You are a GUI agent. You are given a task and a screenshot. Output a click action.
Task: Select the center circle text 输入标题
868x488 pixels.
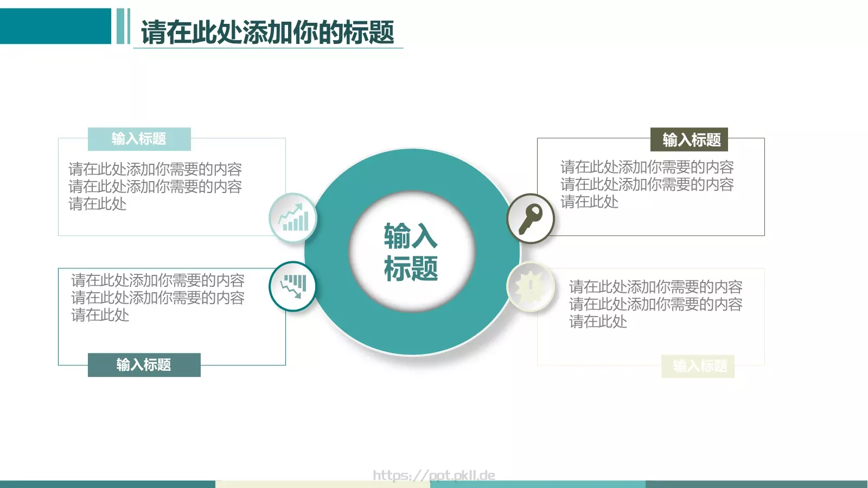[411, 252]
